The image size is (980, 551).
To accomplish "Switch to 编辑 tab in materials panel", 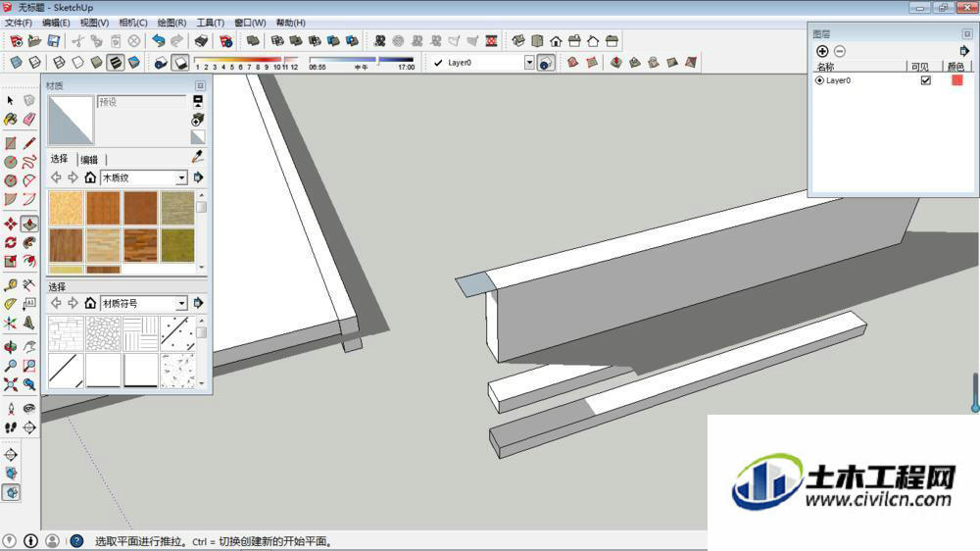I will 89,160.
